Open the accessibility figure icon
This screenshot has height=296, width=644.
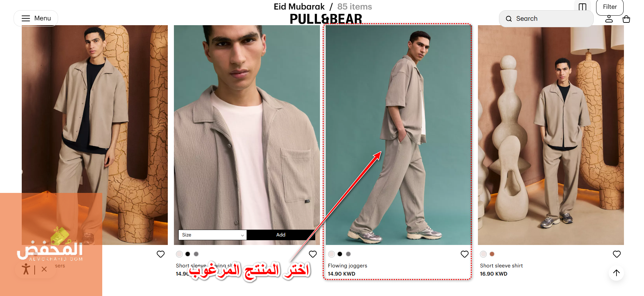26,269
